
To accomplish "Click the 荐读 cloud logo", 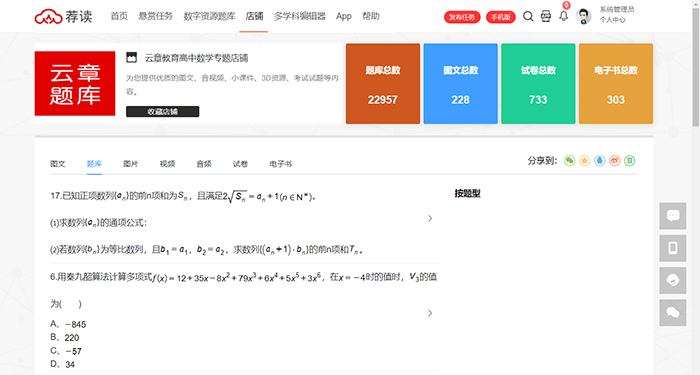I will (63, 17).
